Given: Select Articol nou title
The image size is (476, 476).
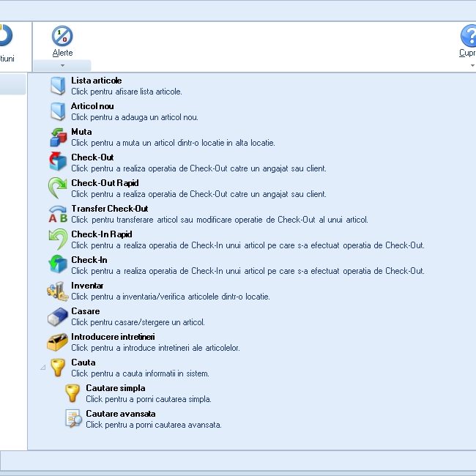Looking at the screenshot, I should (92, 106).
